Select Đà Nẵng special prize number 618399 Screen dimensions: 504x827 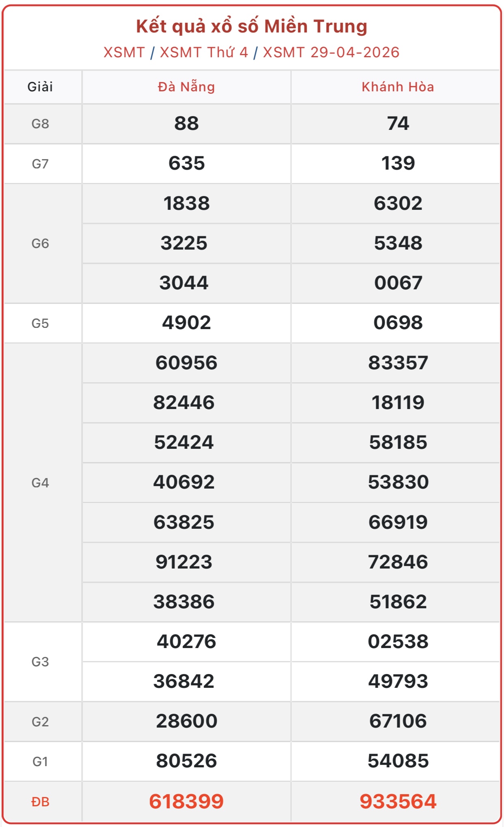[x=186, y=801]
